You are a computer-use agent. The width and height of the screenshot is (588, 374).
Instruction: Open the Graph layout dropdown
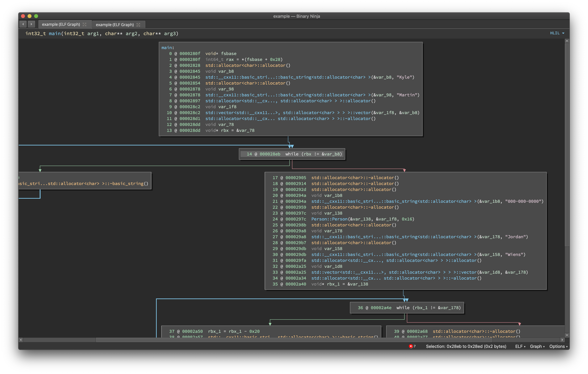click(537, 346)
